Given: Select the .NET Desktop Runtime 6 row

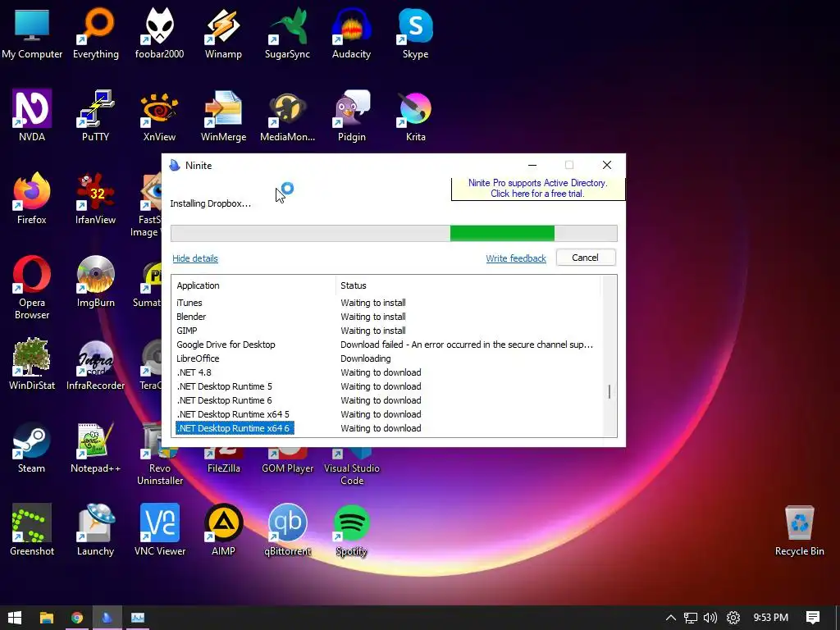Looking at the screenshot, I should coord(386,400).
